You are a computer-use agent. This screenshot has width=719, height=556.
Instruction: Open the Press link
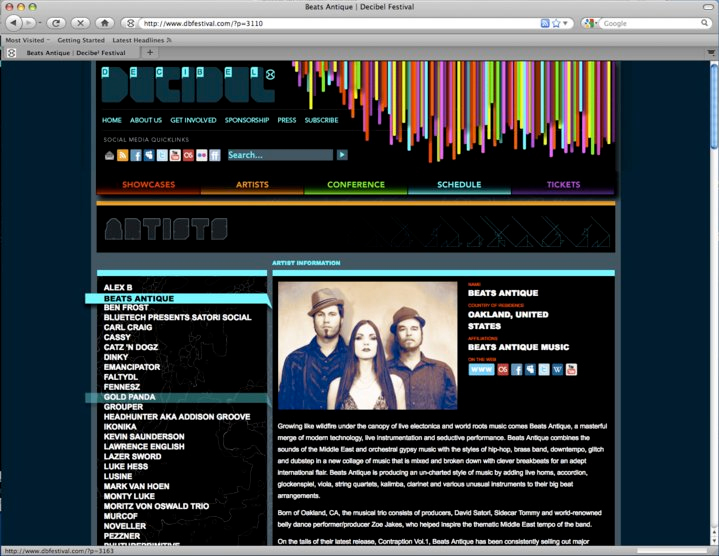287,120
